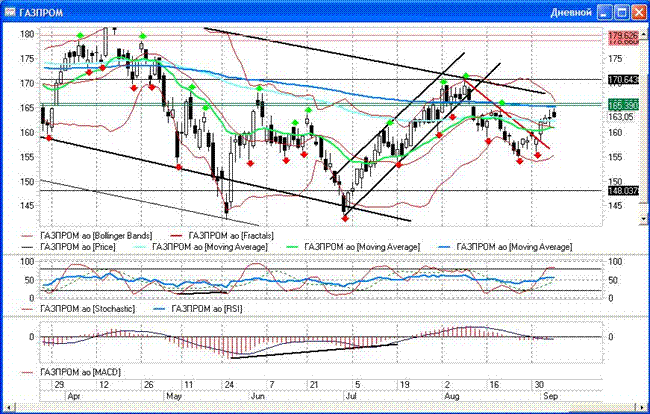Screen dimensions: 650x414
Task: Click the date label 30 on time axis
Action: coord(539,385)
